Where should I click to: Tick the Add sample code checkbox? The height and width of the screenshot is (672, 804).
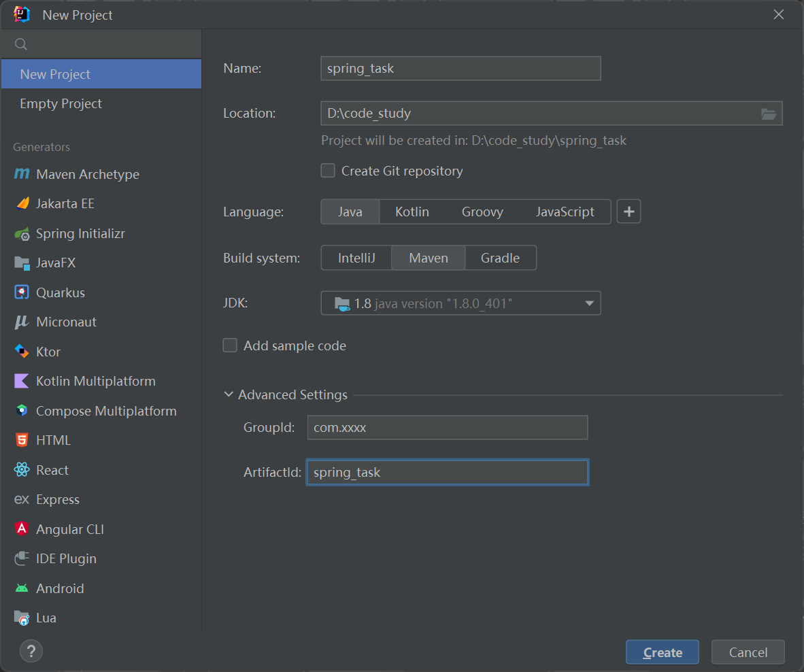[x=230, y=346]
